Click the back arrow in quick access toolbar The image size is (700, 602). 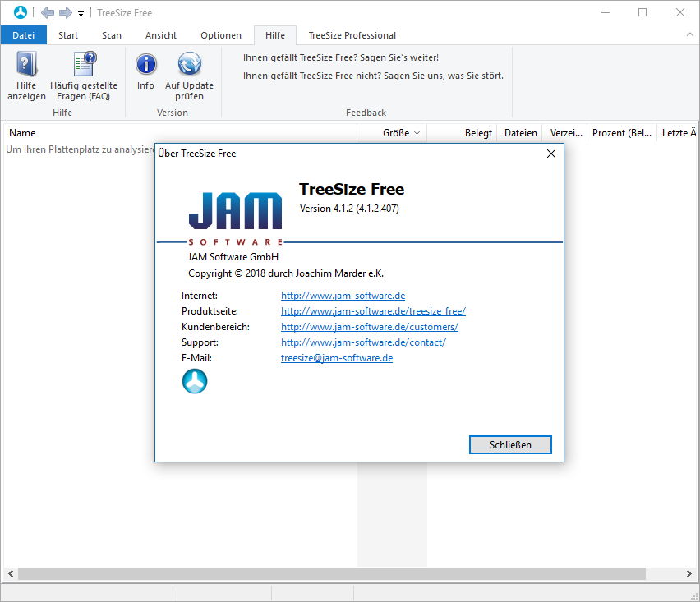pos(48,12)
